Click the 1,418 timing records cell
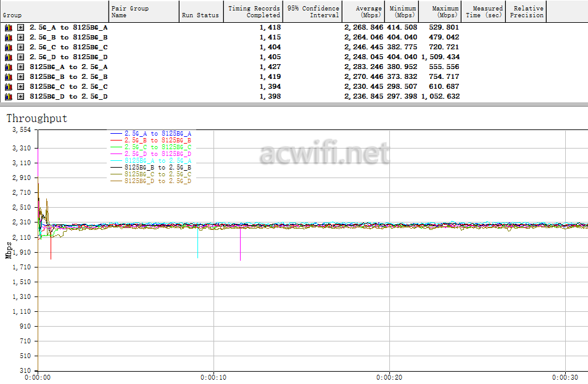The width and height of the screenshot is (588, 384). point(270,27)
